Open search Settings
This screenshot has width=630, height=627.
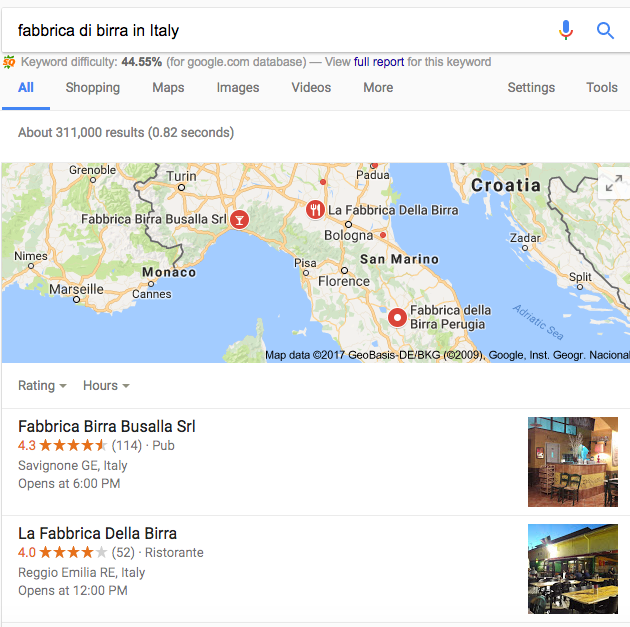531,87
